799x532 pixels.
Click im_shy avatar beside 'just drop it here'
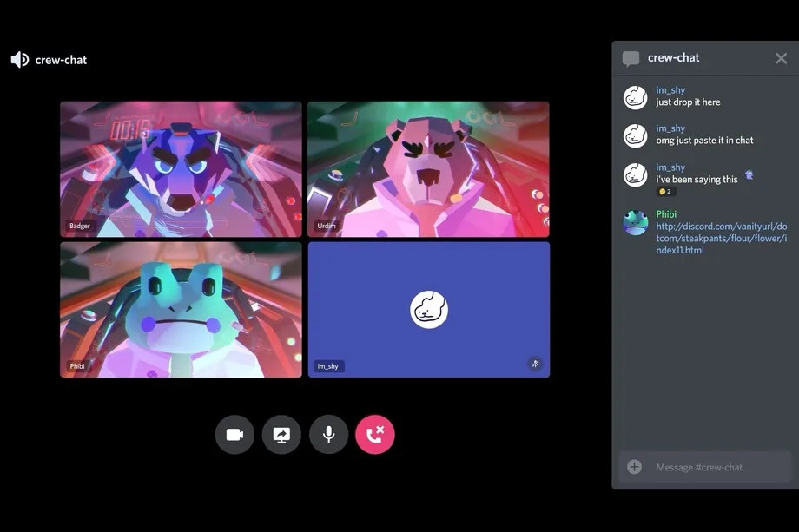[x=636, y=97]
